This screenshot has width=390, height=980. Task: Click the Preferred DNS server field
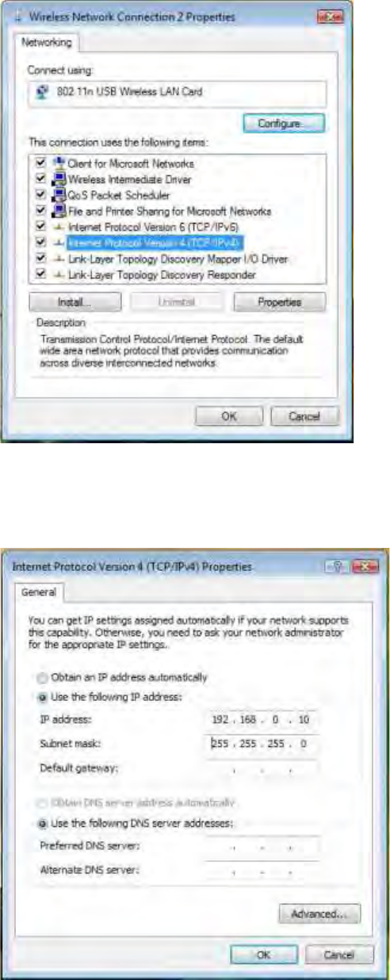pos(262,846)
